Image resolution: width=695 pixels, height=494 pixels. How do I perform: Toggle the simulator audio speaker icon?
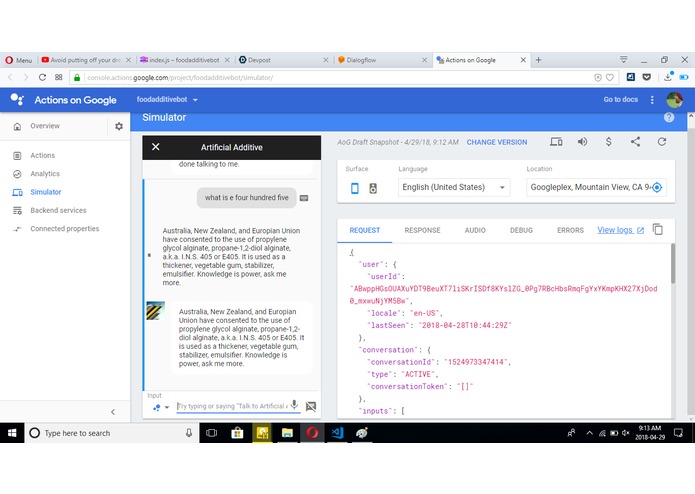[582, 142]
